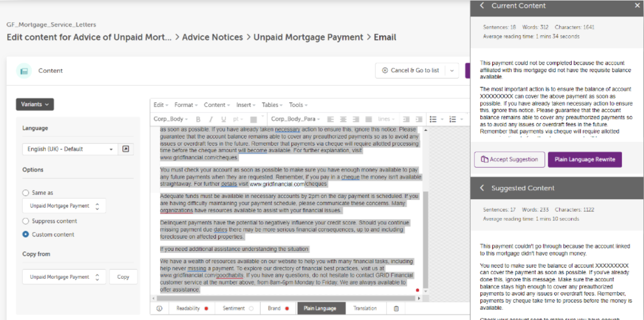Switch to the Translation tab

click(365, 308)
